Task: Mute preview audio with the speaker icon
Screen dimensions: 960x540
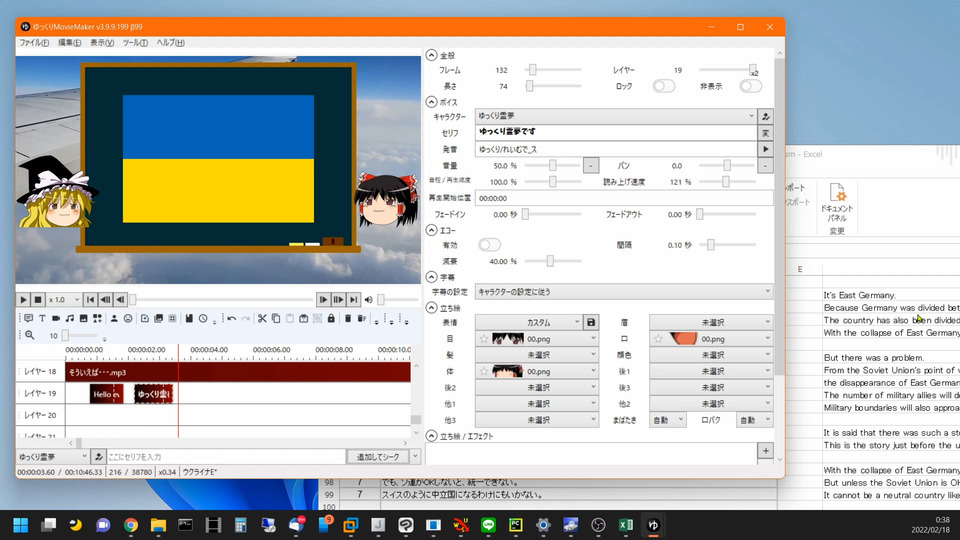Action: [x=369, y=299]
